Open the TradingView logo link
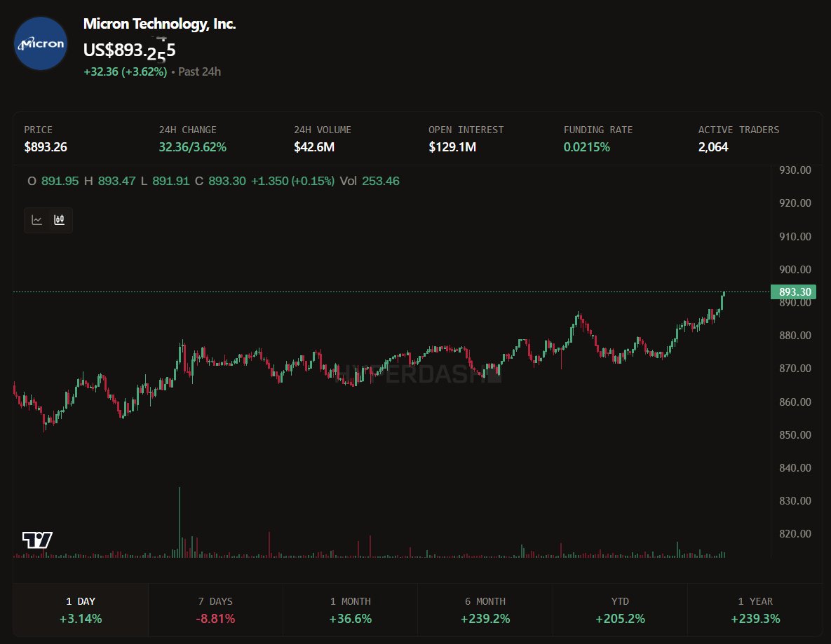Screen dimensions: 831x644 (x=37, y=540)
